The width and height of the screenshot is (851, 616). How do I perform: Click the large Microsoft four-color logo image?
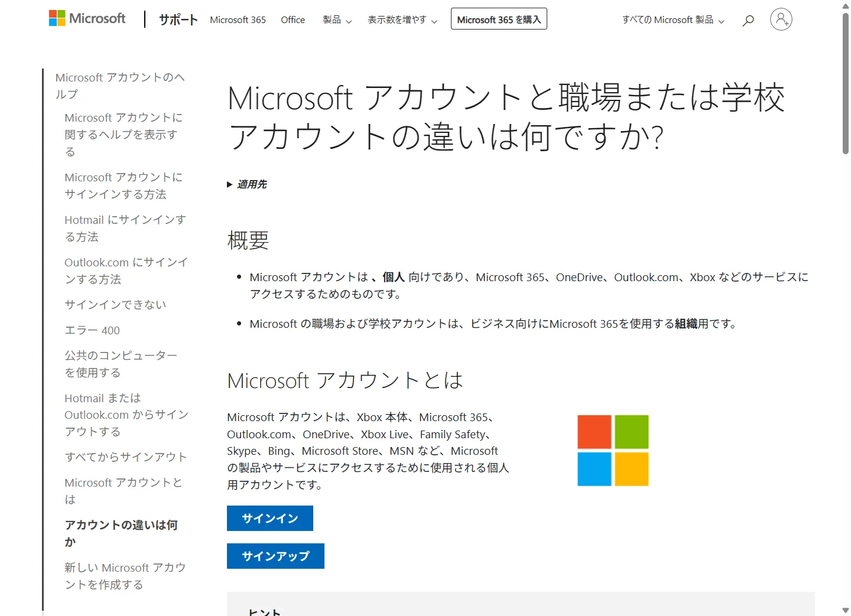(x=613, y=450)
